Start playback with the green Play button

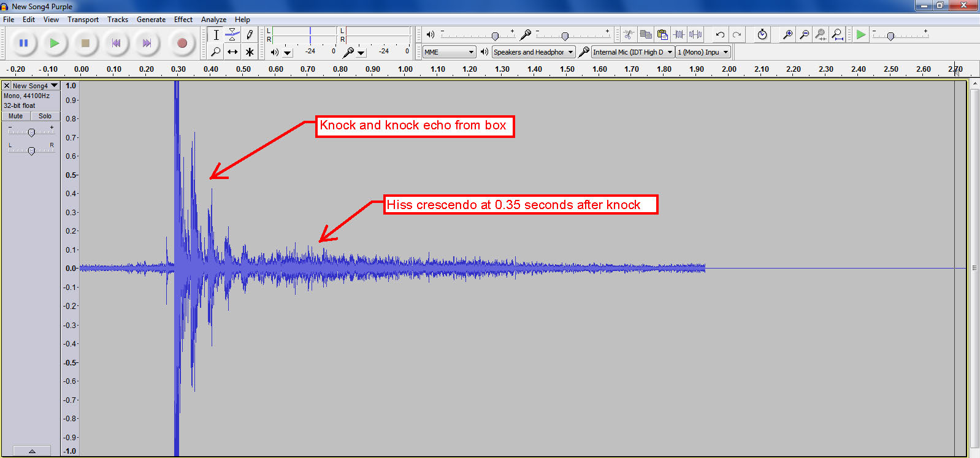point(55,43)
